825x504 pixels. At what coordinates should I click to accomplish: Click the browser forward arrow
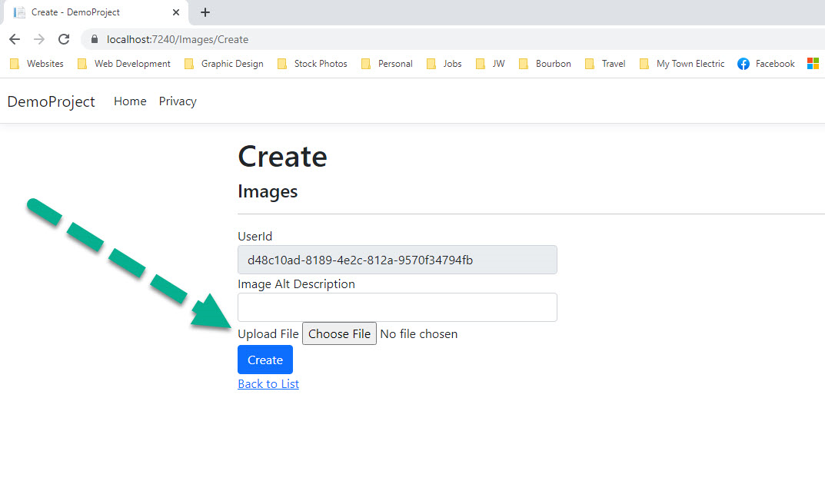click(39, 39)
